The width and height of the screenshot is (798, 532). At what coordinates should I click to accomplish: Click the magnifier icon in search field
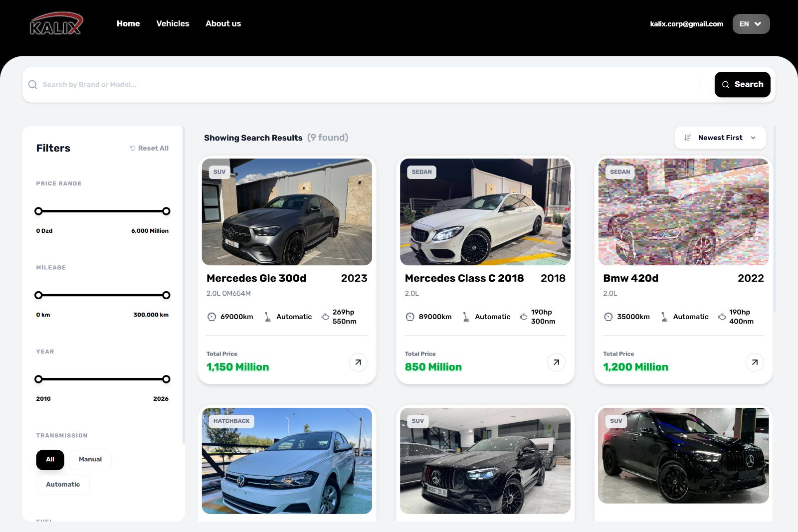pyautogui.click(x=33, y=85)
